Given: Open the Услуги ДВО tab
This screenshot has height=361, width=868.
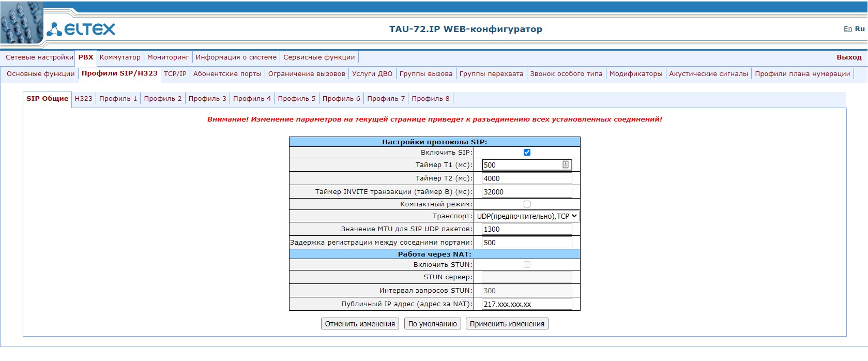Looking at the screenshot, I should click(372, 74).
